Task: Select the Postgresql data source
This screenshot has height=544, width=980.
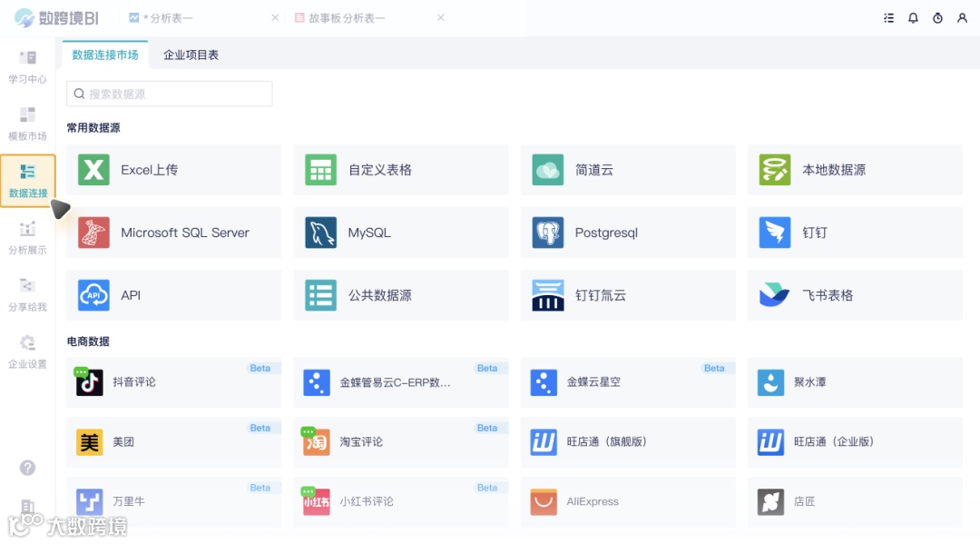Action: [x=628, y=232]
